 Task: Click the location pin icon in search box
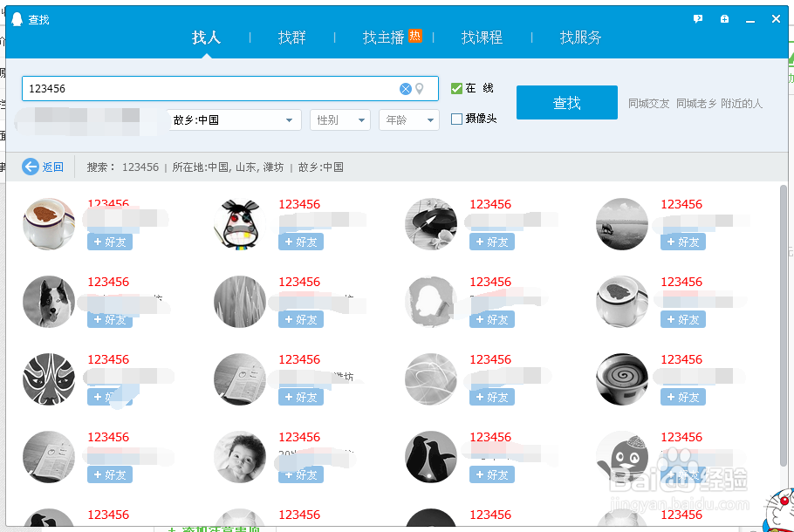point(420,88)
